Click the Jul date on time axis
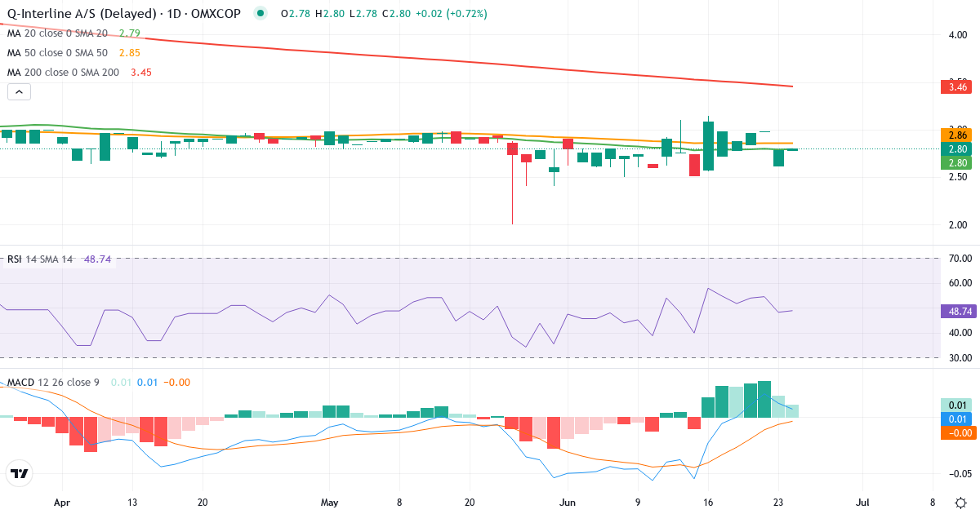 click(x=862, y=503)
